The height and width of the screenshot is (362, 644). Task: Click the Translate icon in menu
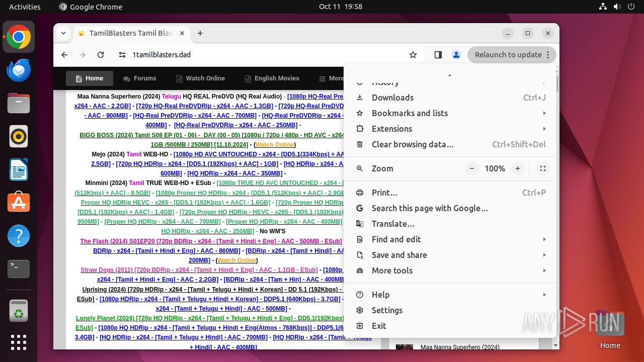[360, 224]
